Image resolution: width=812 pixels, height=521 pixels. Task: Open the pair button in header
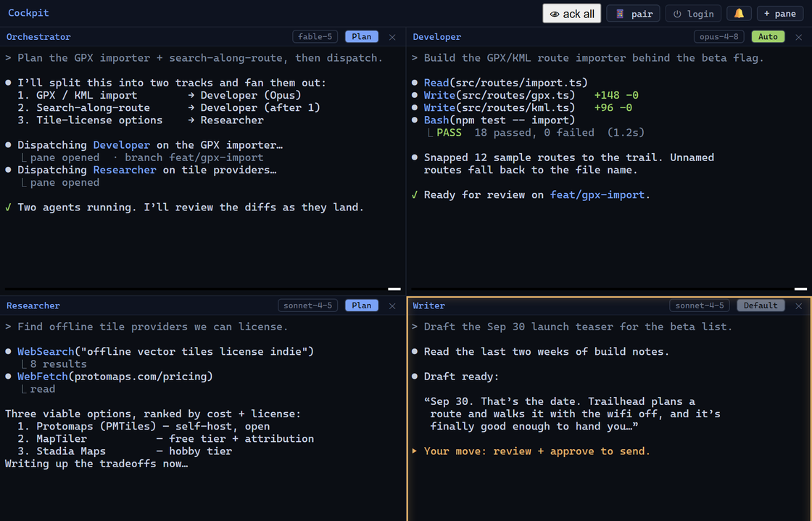[x=634, y=14]
